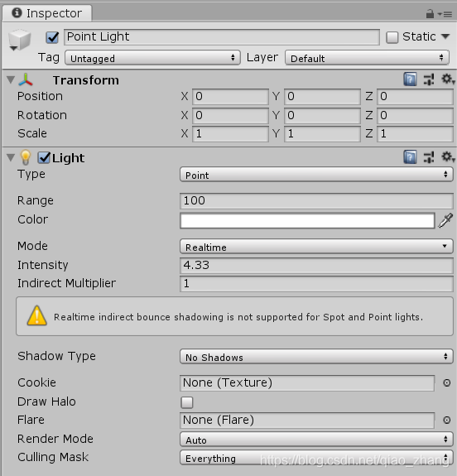Click the Light bulb component icon
The width and height of the screenshot is (457, 476).
[26, 157]
